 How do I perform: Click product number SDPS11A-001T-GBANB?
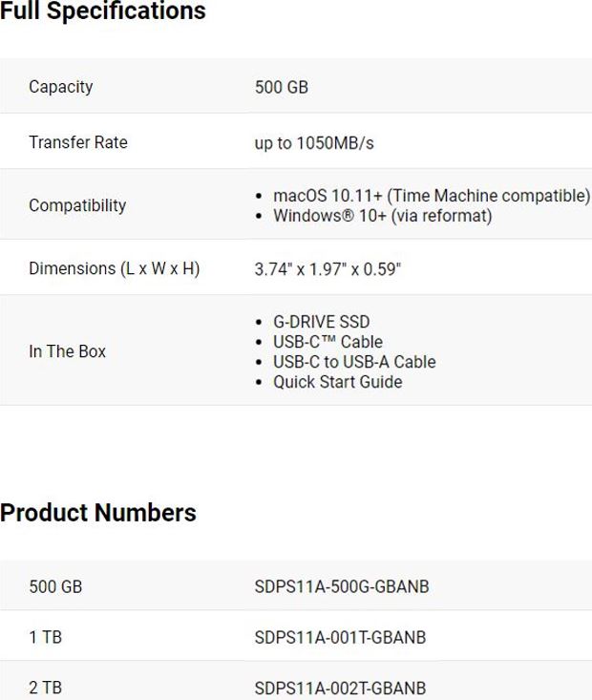point(340,637)
